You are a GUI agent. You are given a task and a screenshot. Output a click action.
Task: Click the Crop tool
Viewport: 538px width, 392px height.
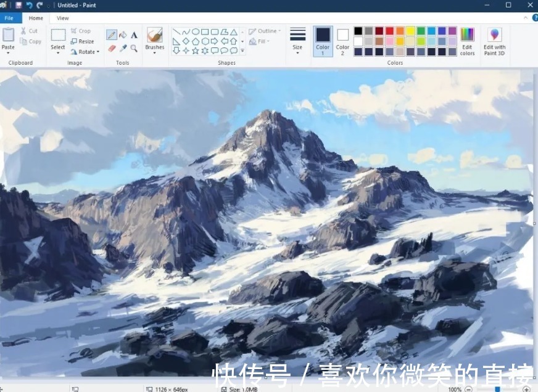(x=82, y=30)
